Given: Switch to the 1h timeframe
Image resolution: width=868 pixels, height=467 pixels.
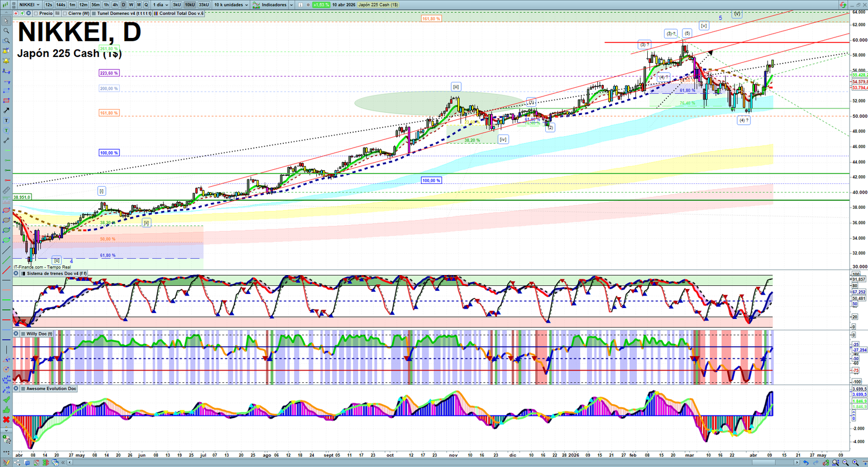Looking at the screenshot, I should pos(107,5).
